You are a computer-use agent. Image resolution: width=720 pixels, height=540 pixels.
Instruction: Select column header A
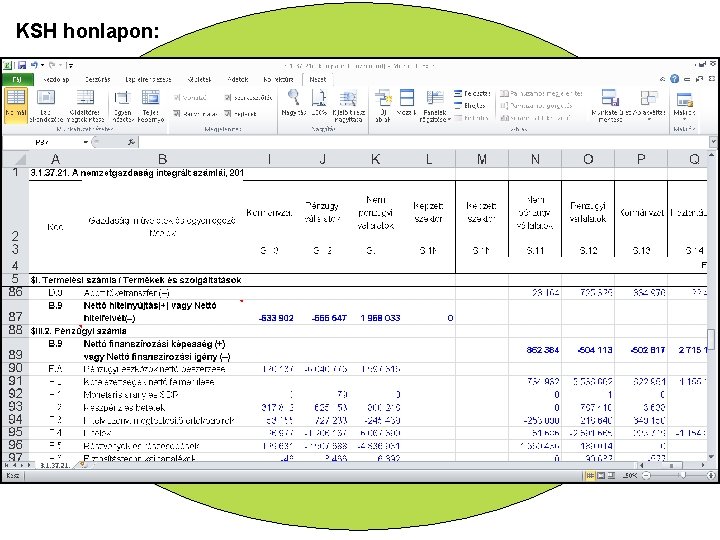[55, 159]
